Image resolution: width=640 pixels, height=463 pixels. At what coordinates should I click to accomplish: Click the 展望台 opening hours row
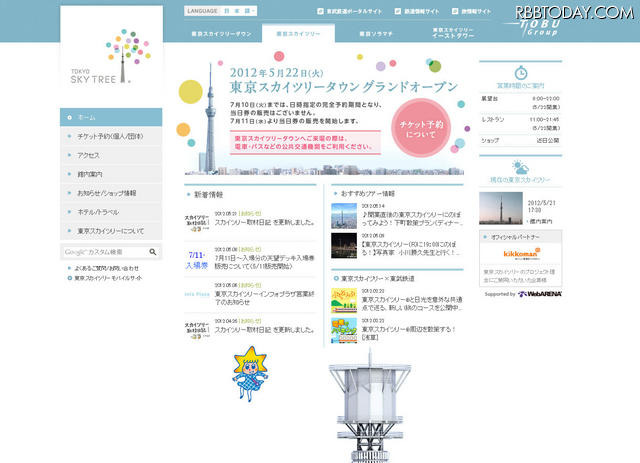[520, 103]
